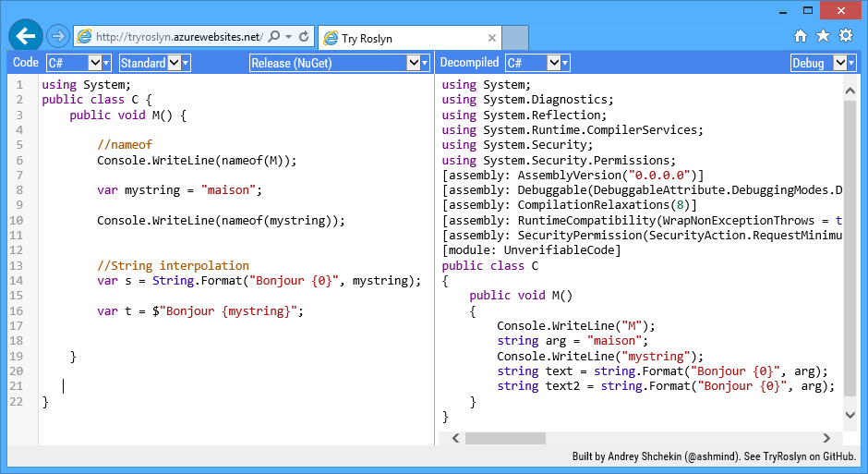This screenshot has width=868, height=474.
Task: Click the 'Decompiled' label in header bar
Action: 469,63
